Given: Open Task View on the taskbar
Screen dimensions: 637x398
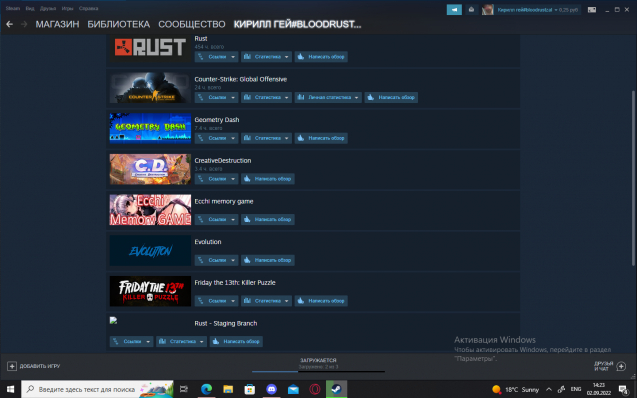Looking at the screenshot, I should (184, 389).
